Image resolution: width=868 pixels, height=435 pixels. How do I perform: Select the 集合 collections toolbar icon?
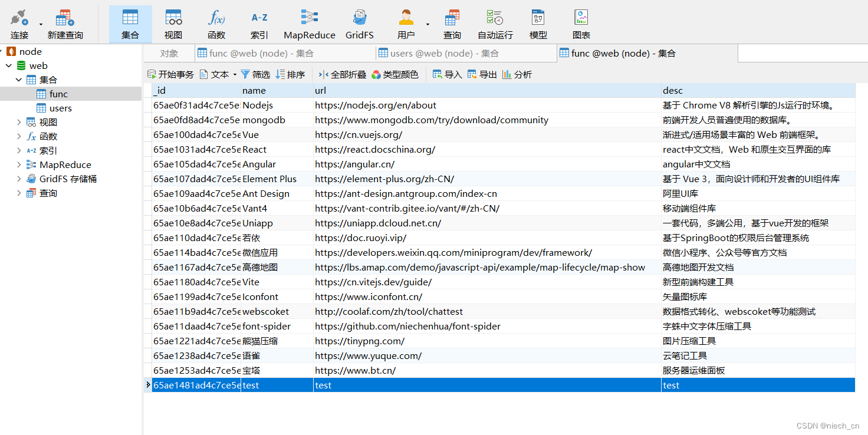(130, 24)
